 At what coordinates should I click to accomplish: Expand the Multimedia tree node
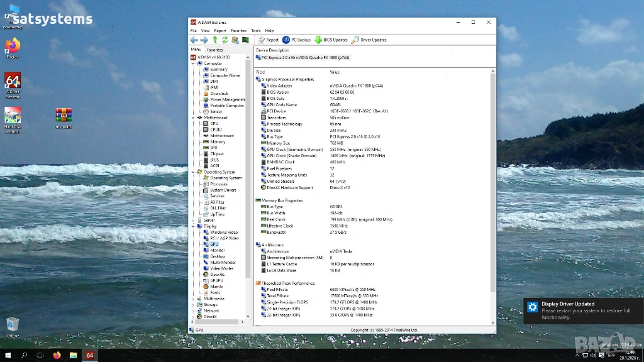pos(193,299)
